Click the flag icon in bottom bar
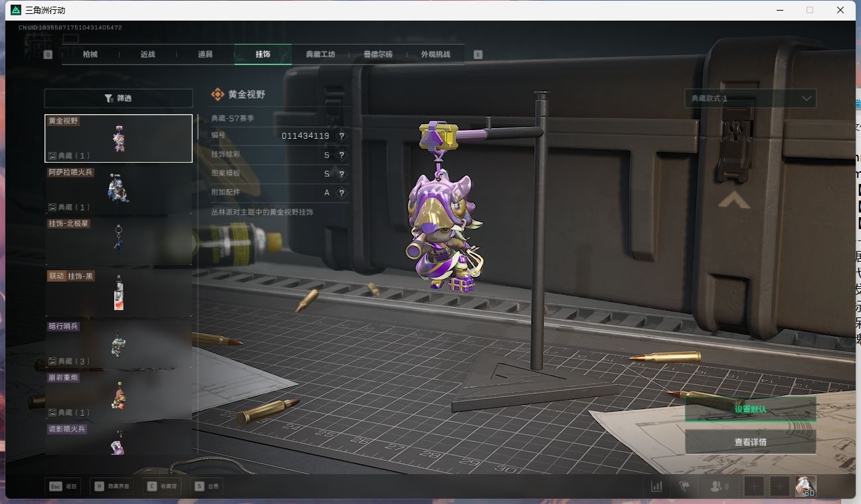 pyautogui.click(x=684, y=486)
